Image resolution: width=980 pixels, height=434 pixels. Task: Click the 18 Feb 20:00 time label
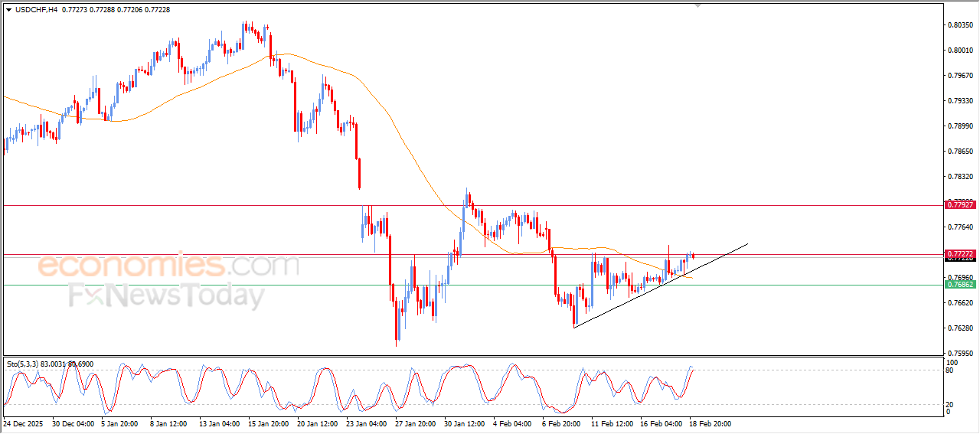pyautogui.click(x=710, y=423)
